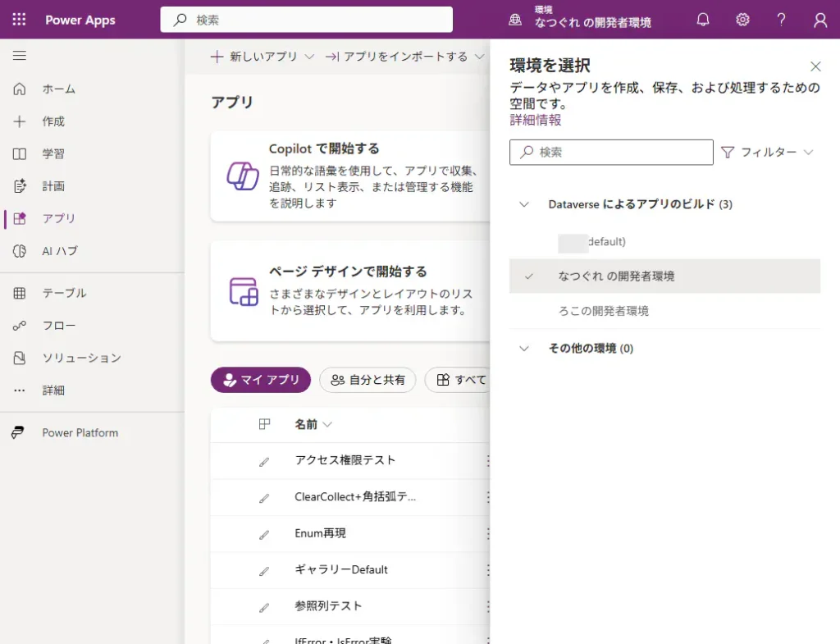
Task: Select the 自分と共有 tab
Action: point(368,380)
